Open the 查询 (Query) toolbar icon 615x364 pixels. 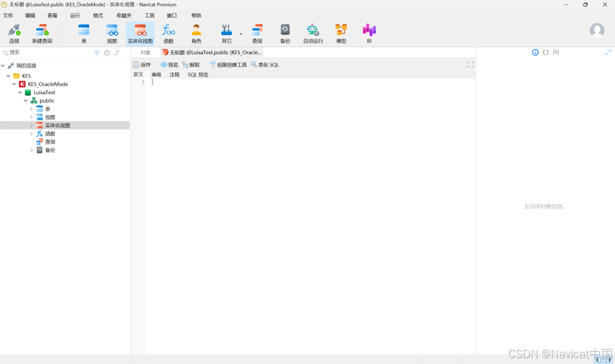pyautogui.click(x=257, y=34)
